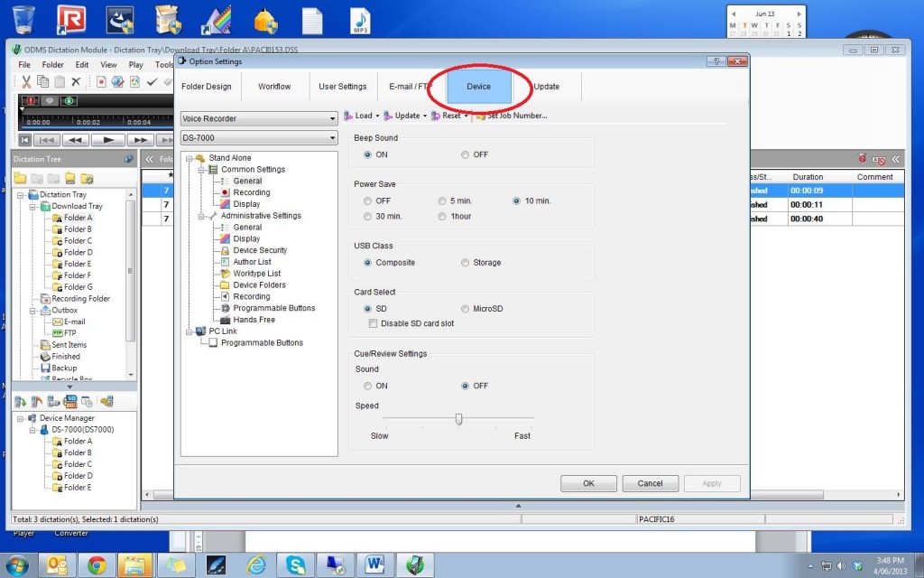The image size is (924, 578).
Task: Collapse the Stand Alone tree node
Action: click(x=189, y=158)
